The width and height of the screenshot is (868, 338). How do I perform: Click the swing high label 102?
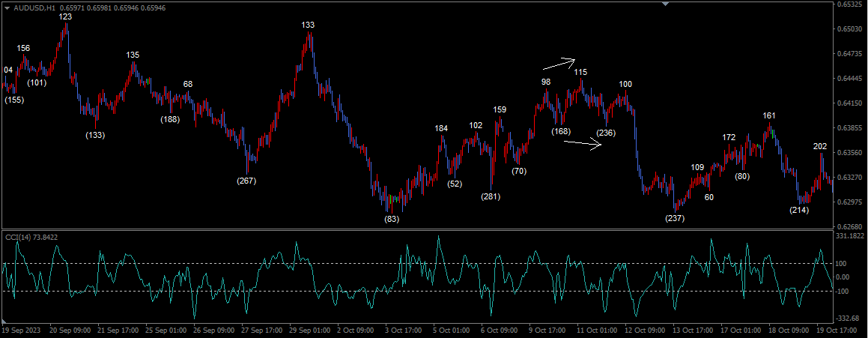(476, 125)
